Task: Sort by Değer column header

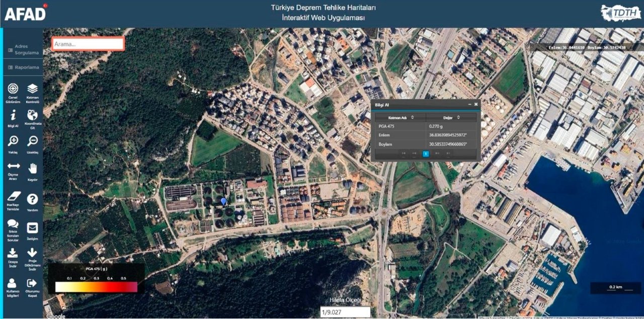Action: tap(451, 117)
